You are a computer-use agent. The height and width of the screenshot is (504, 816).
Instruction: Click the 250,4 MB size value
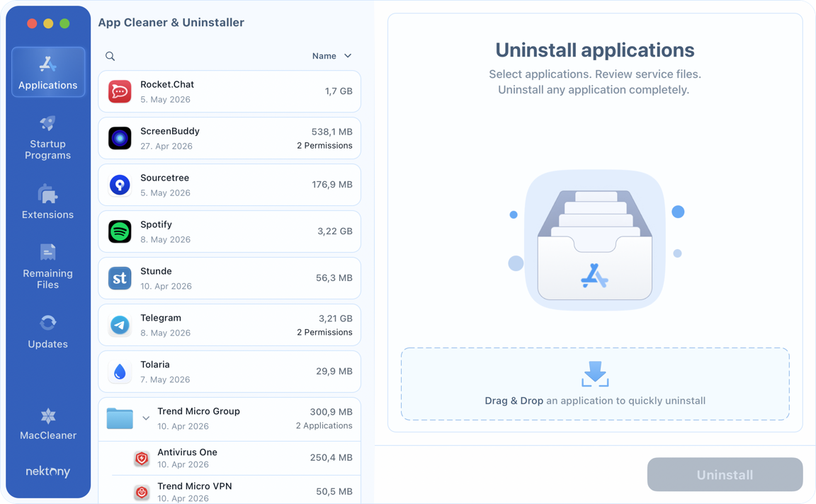coord(331,458)
